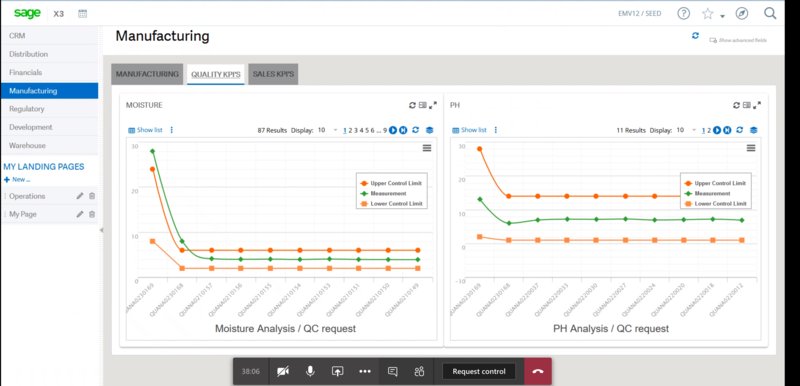800x386 pixels.
Task: Click Request control button
Action: click(x=479, y=371)
